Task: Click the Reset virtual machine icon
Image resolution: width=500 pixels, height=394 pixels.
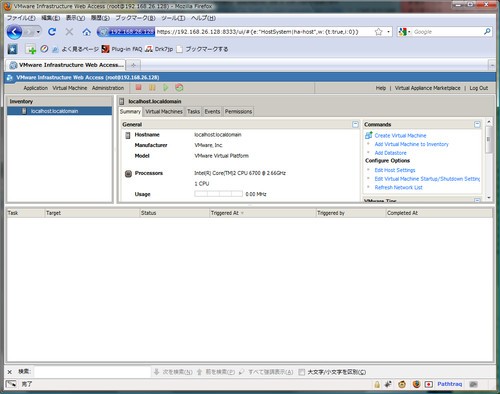Action: [x=179, y=88]
